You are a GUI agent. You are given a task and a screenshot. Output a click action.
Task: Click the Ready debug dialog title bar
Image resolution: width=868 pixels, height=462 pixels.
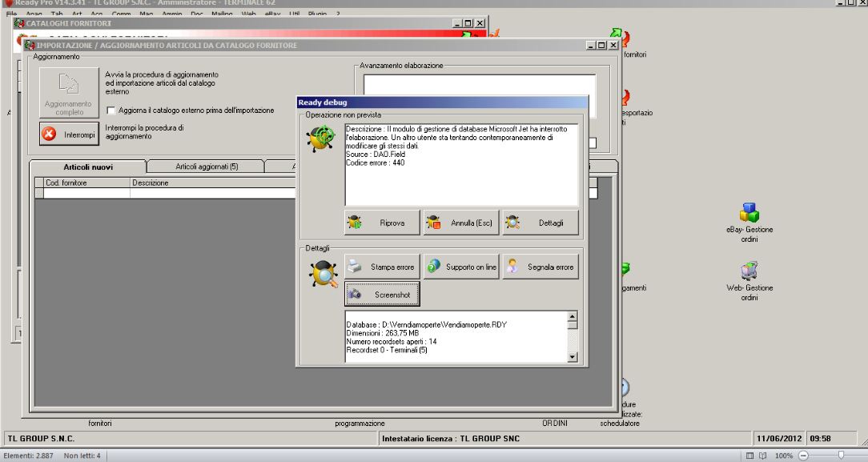[442, 102]
